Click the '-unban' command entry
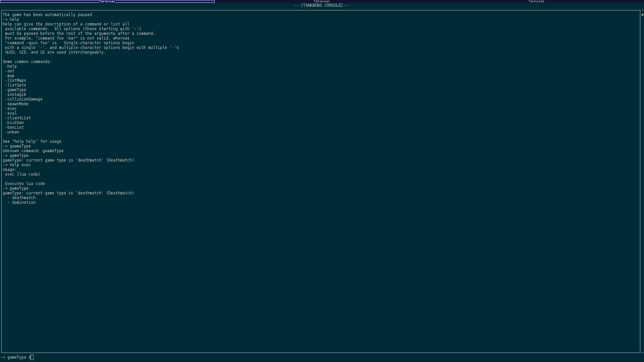This screenshot has width=644, height=362. [x=12, y=132]
